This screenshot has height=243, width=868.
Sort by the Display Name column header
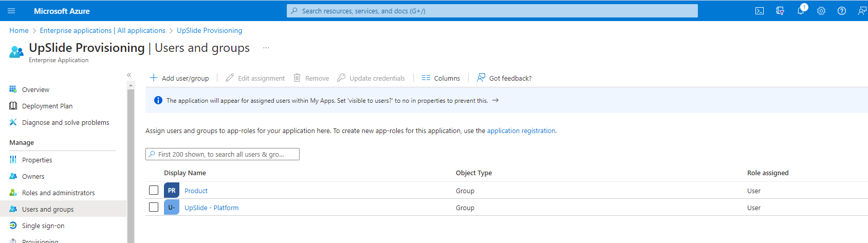(x=185, y=173)
